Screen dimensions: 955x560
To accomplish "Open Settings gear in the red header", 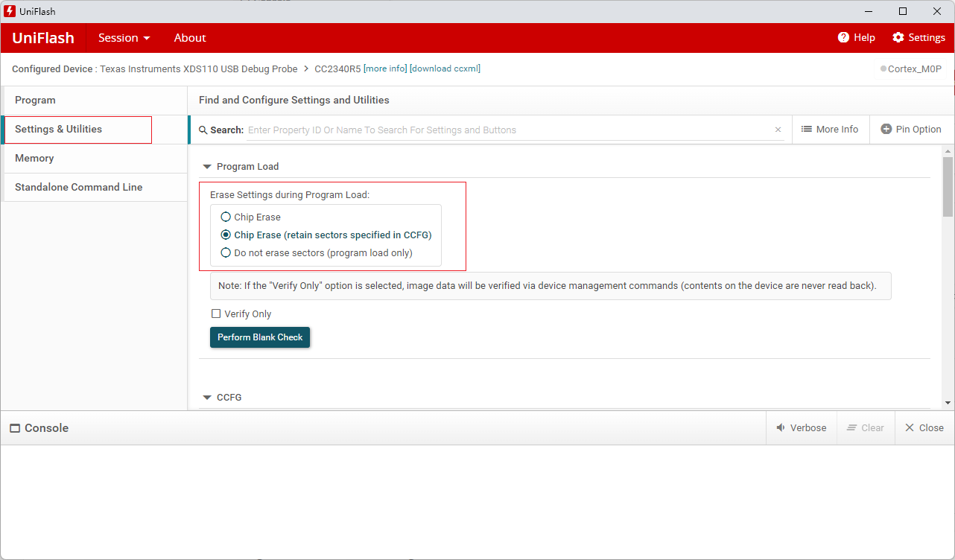I will tap(898, 37).
